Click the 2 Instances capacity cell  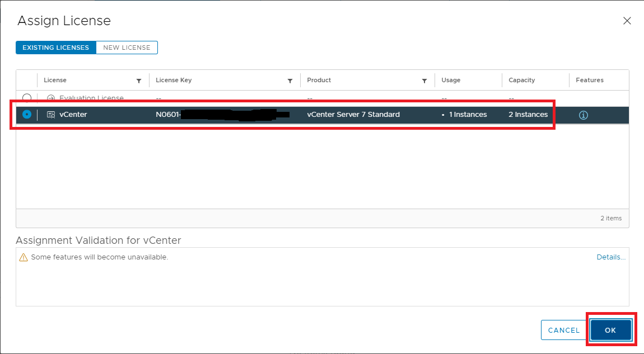pos(528,115)
